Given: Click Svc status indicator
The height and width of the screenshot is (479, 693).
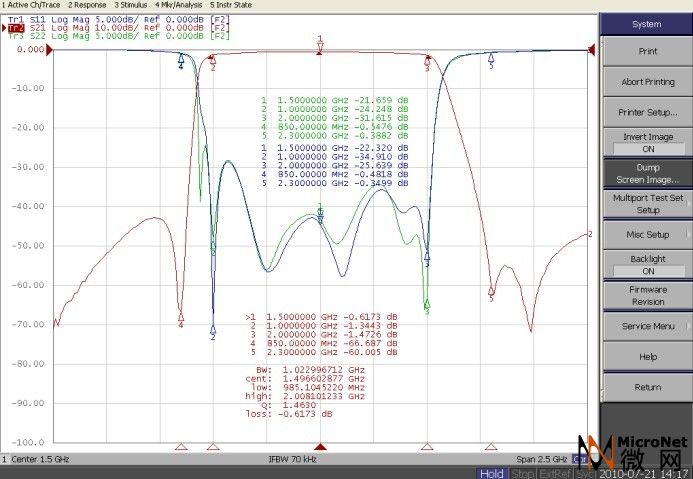Looking at the screenshot, I should (586, 474).
